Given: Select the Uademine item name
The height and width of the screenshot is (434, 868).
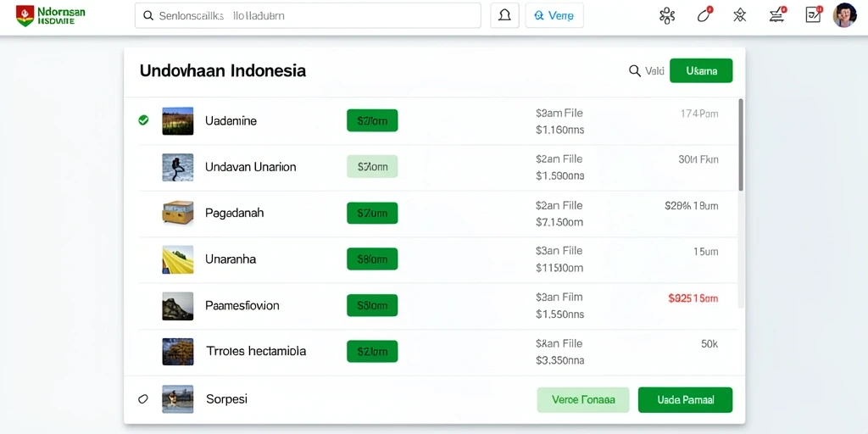Looking at the screenshot, I should (x=231, y=120).
